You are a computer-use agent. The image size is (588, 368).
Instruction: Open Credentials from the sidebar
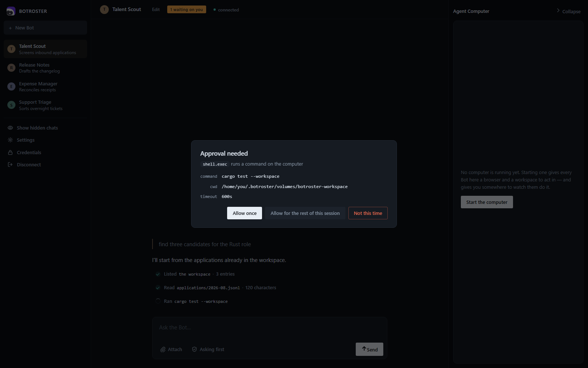click(45, 152)
